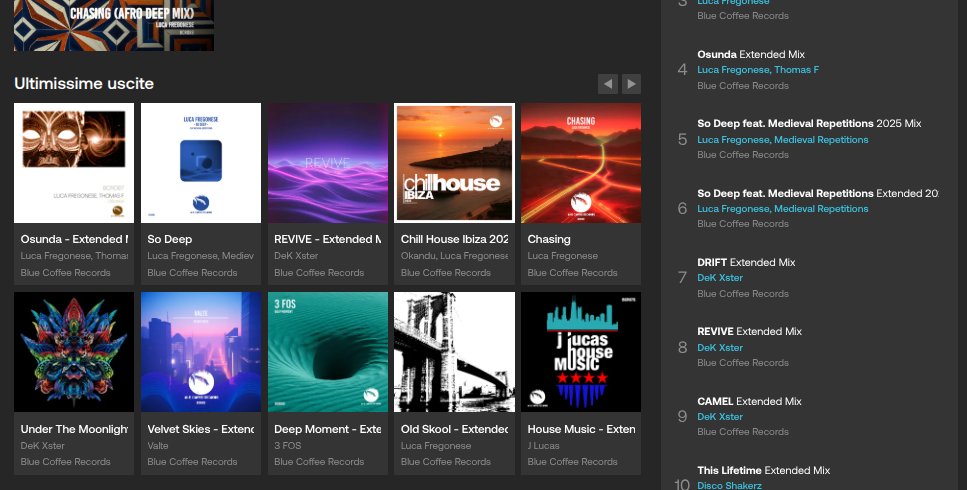Open artist Valte under Velvet Skies
Image resolution: width=967 pixels, height=490 pixels.
(x=158, y=446)
